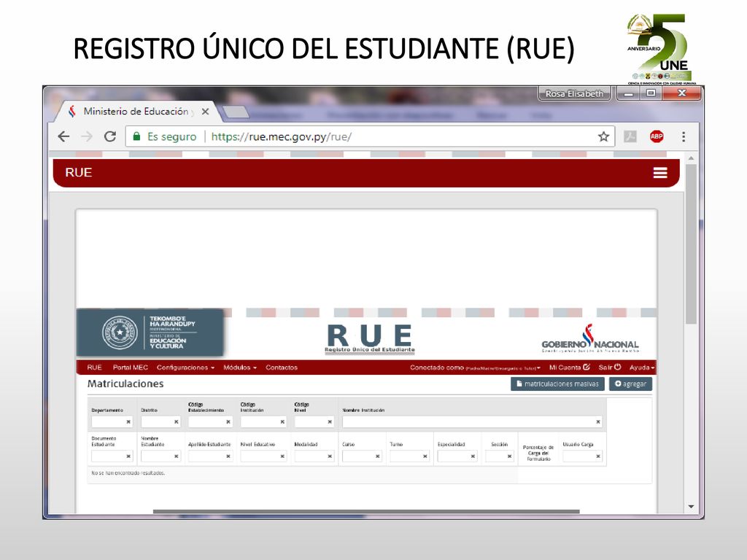
Task: Click the matriculaciones masivas button
Action: tap(557, 384)
